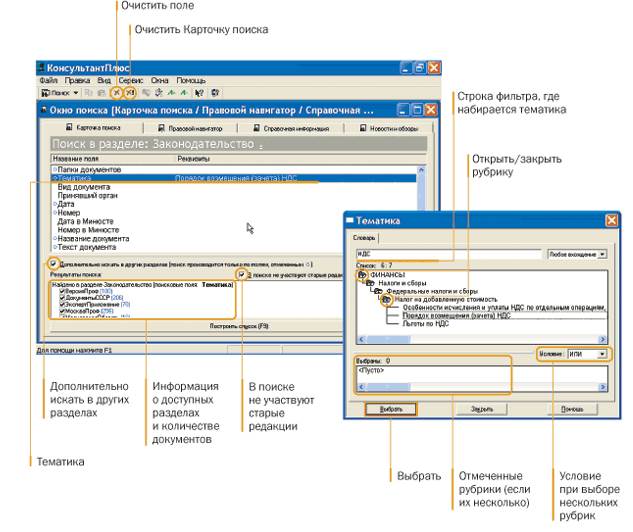Screen dimensions: 633x532
Task: Select the Дата в Минюсте field row
Action: (x=234, y=221)
